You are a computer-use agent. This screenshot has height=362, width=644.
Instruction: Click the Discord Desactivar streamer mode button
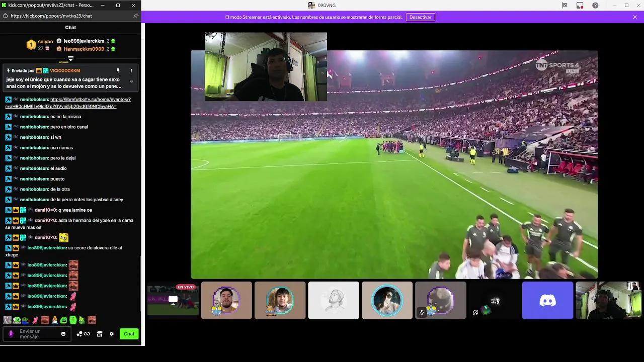pos(420,17)
